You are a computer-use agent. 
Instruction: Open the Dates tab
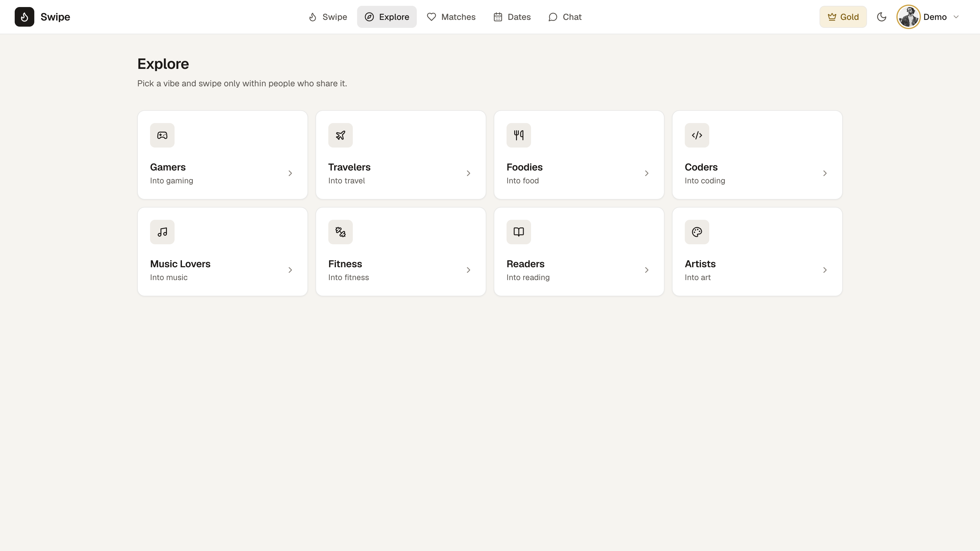tap(512, 17)
